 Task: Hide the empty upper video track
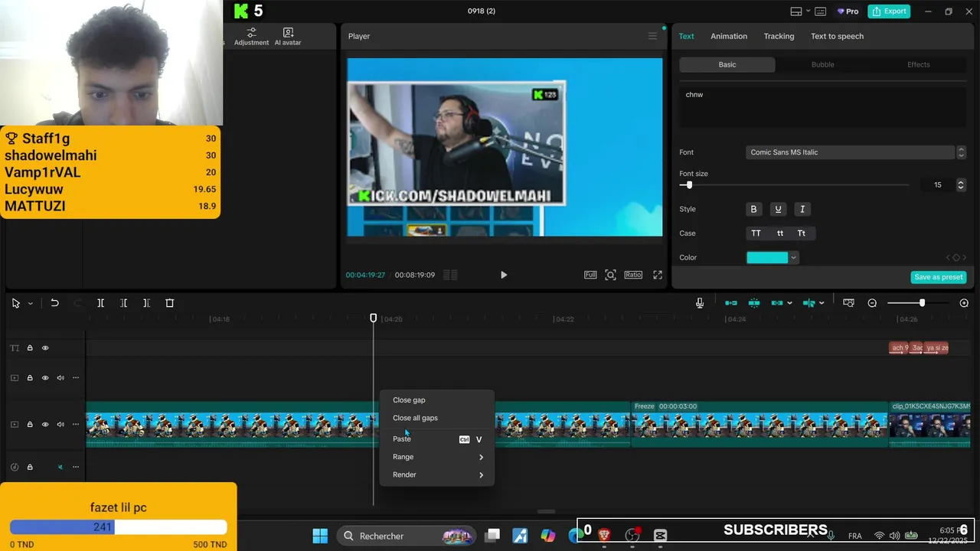45,378
